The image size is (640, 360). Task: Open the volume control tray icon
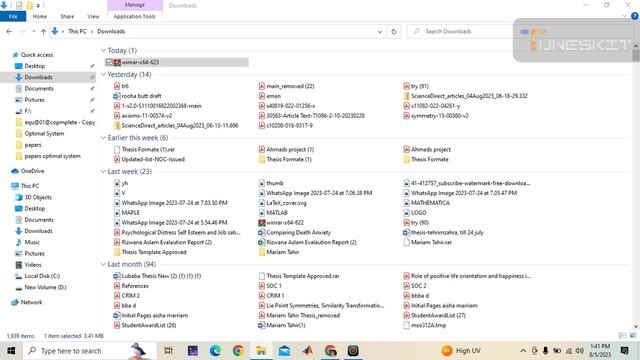click(580, 351)
